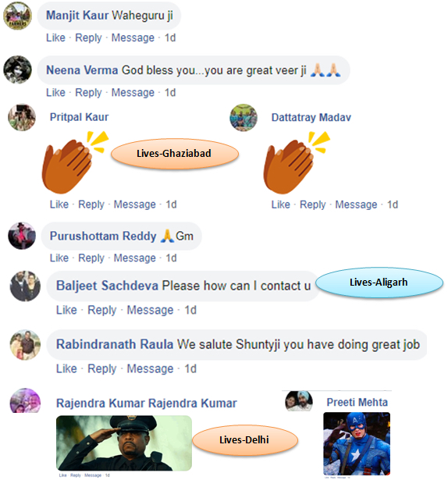Screen dimensions: 448x480
Task: Click Neena Verma's avatar image
Action: click(x=17, y=69)
